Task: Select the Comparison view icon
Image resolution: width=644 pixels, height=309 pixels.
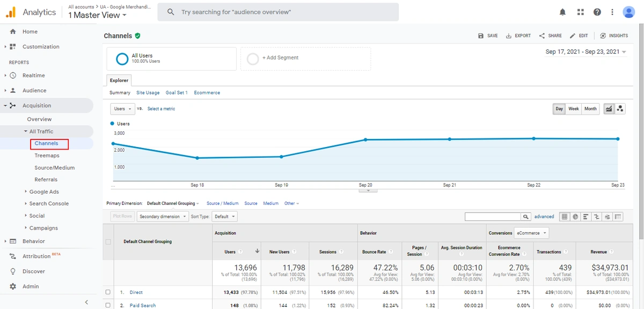Action: click(x=596, y=216)
